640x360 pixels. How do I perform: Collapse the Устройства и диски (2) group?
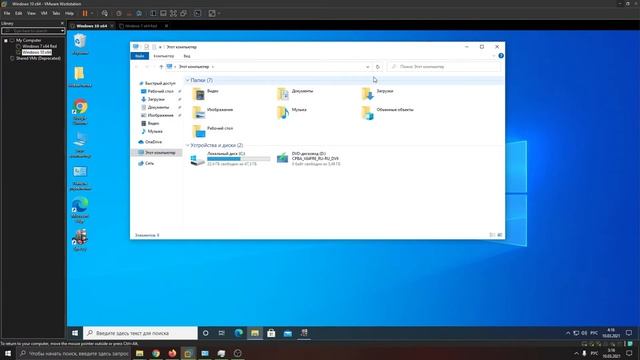[187, 145]
